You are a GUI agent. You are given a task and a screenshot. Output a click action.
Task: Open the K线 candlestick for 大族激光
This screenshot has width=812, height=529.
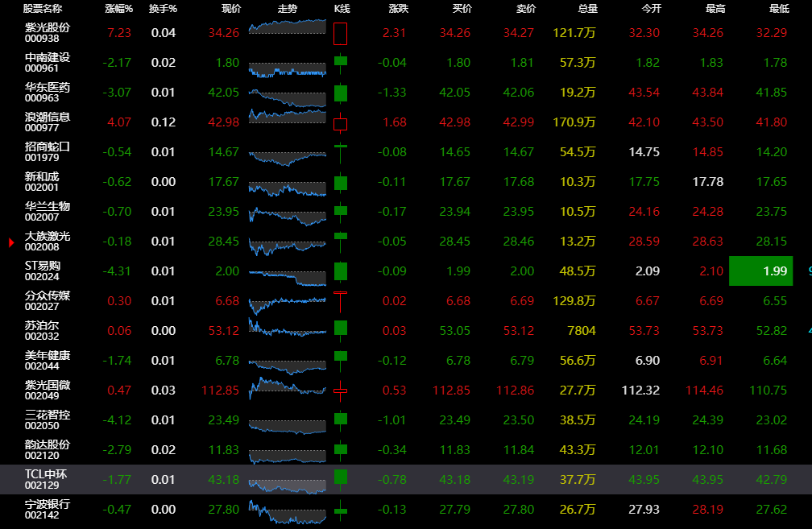[340, 242]
